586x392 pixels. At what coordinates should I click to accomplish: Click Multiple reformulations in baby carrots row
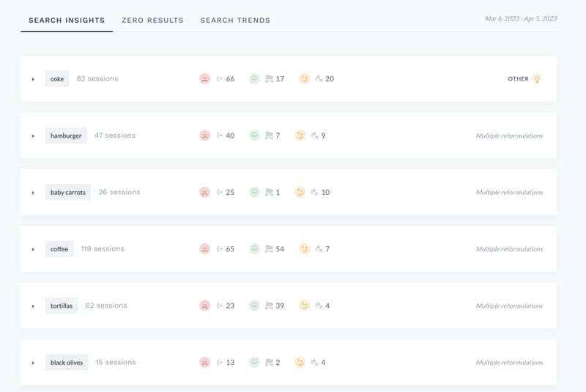coord(509,193)
